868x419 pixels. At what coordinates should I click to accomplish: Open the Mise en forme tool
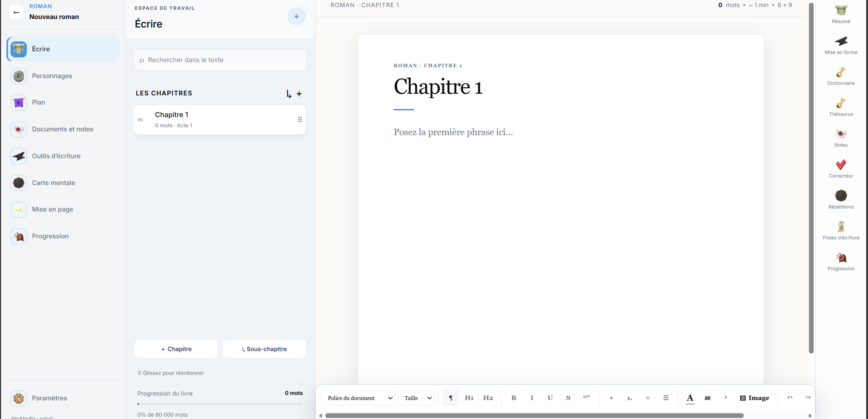point(841,45)
